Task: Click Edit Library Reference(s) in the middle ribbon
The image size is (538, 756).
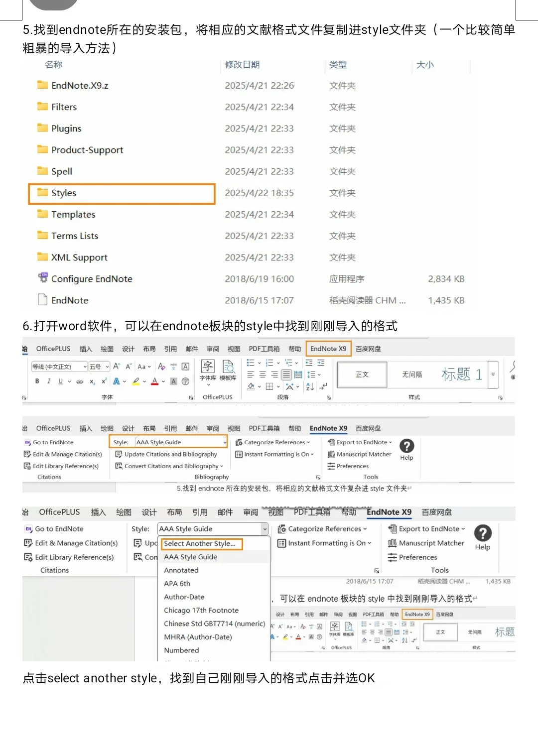Action: (x=61, y=466)
